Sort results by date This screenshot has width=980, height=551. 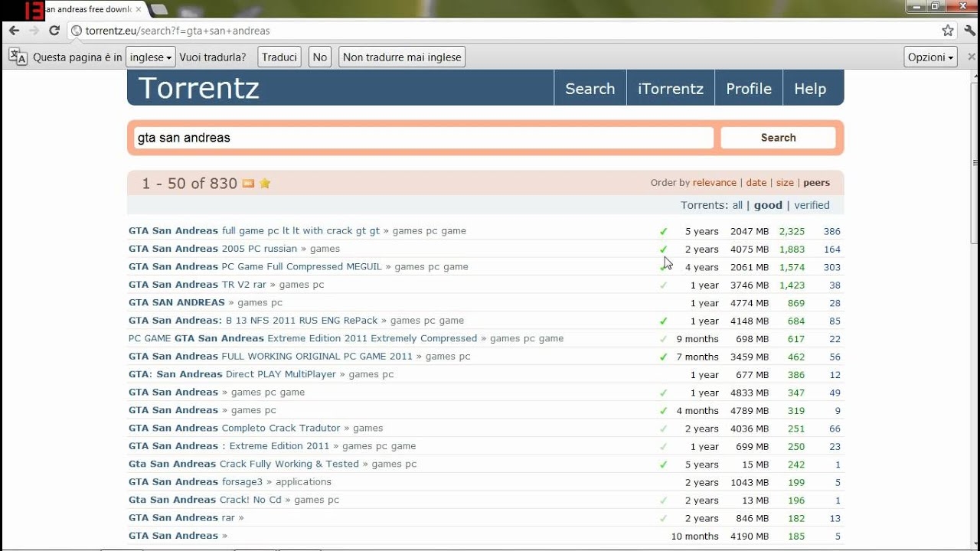pos(756,183)
